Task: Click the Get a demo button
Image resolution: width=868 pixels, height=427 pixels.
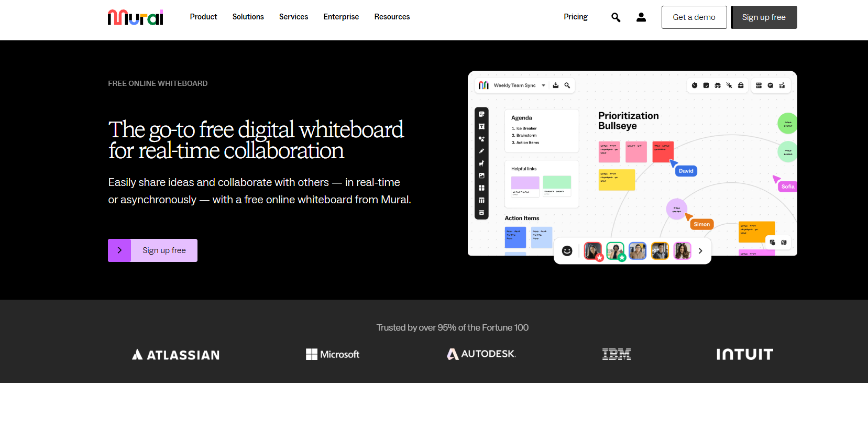Action: [x=694, y=17]
